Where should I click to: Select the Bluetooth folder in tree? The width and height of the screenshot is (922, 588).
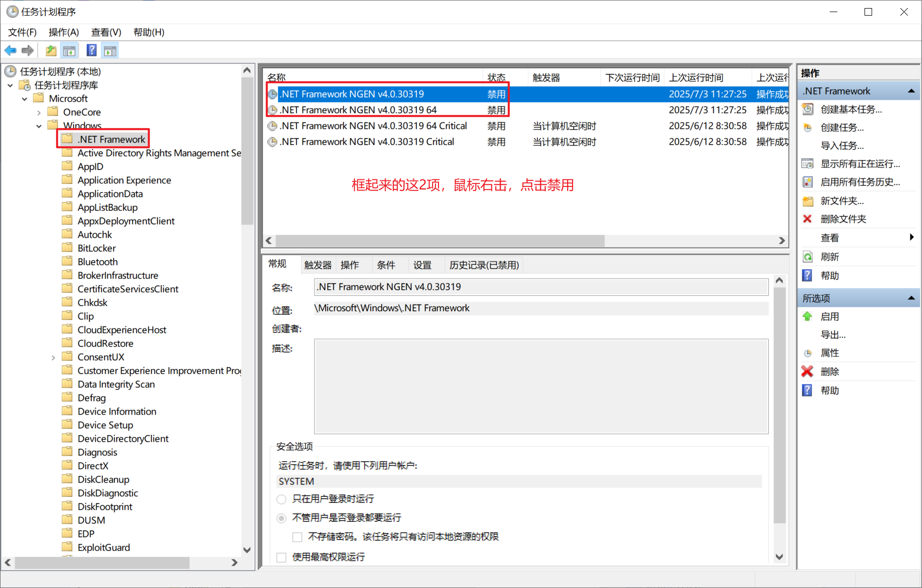tap(97, 262)
